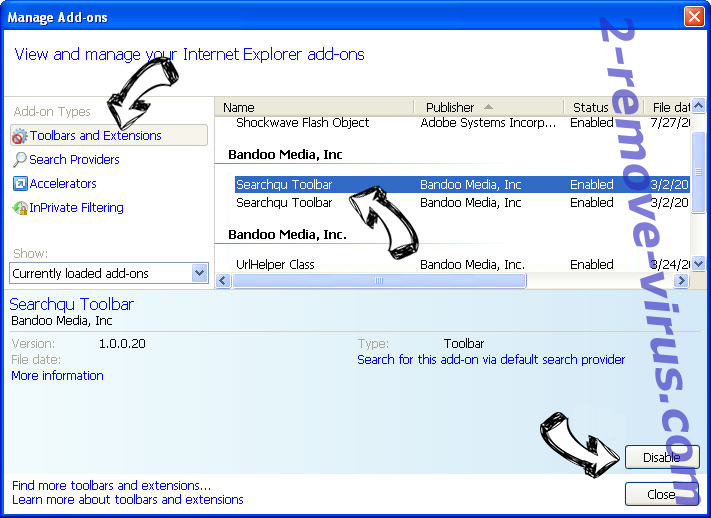Click the vertical scrollbar thumb

click(x=698, y=171)
